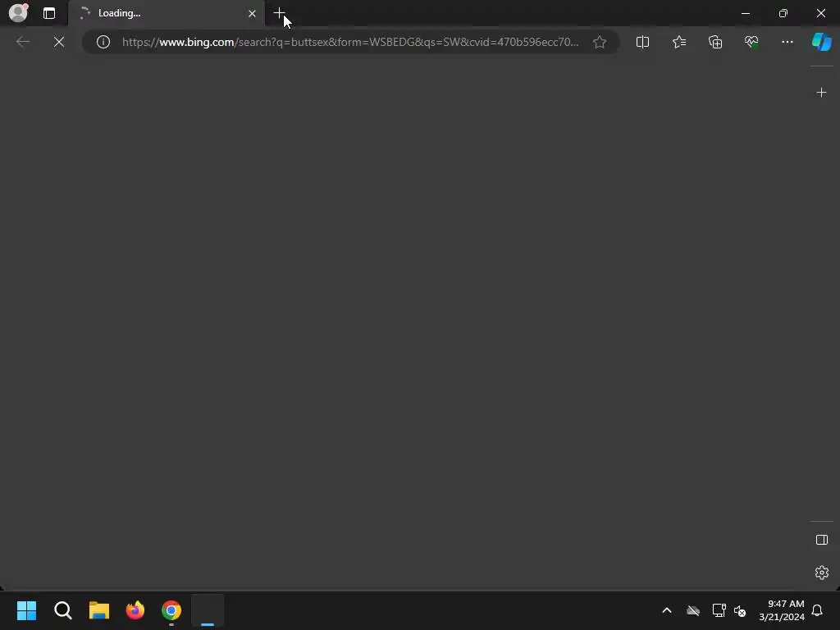Open the Copilot sidebar
This screenshot has width=840, height=630.
pos(822,42)
